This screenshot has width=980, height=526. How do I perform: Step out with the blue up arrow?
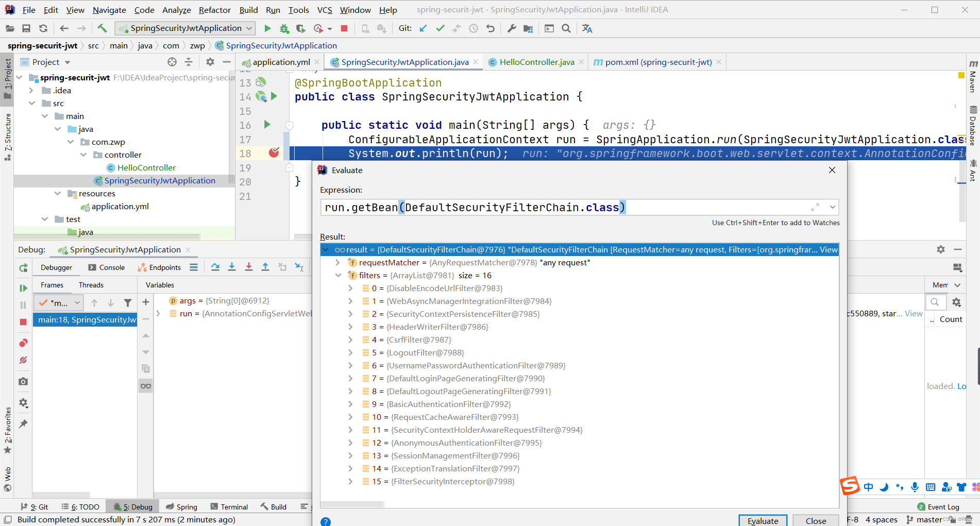(x=265, y=267)
